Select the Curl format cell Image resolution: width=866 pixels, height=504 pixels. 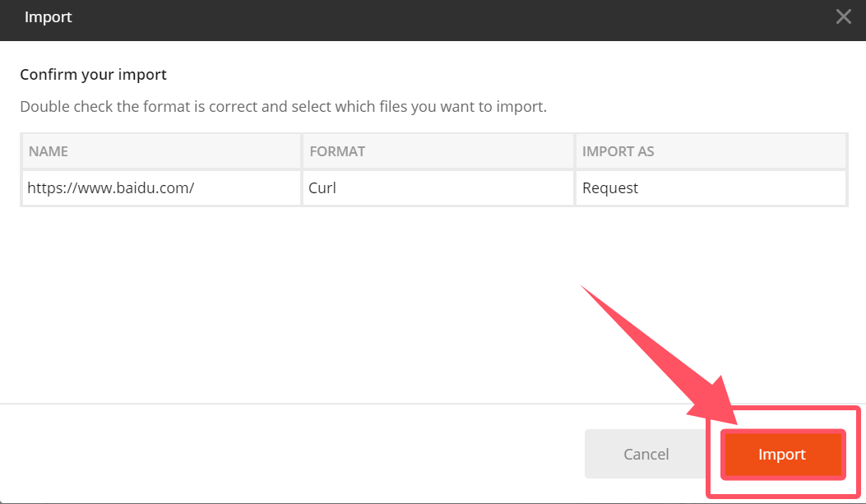[322, 187]
